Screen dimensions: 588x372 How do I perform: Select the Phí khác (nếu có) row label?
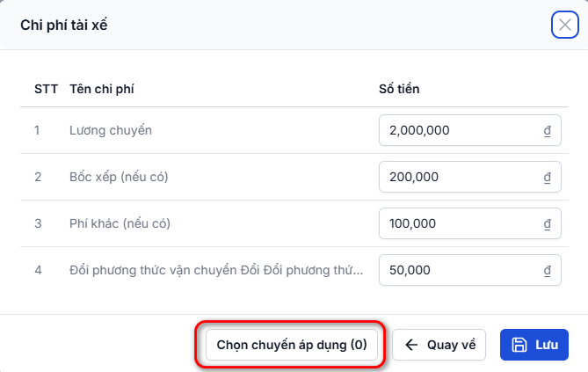[x=120, y=223]
